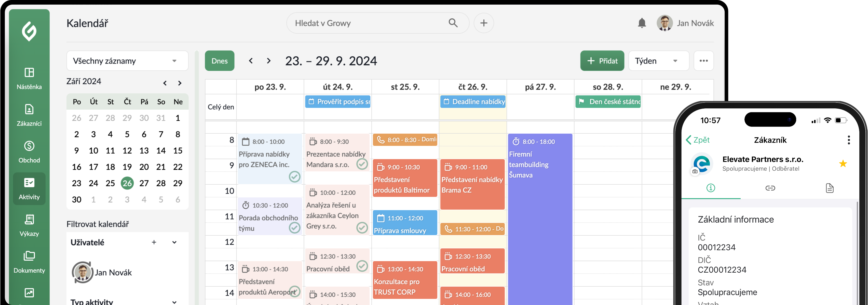Switch to the links tab on phone
The image size is (868, 305).
[770, 188]
